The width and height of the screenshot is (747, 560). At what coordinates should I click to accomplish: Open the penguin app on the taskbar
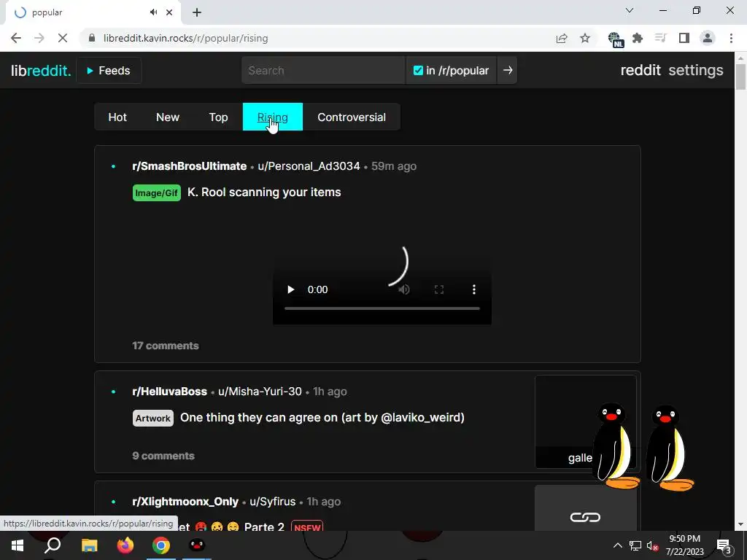coord(197,545)
